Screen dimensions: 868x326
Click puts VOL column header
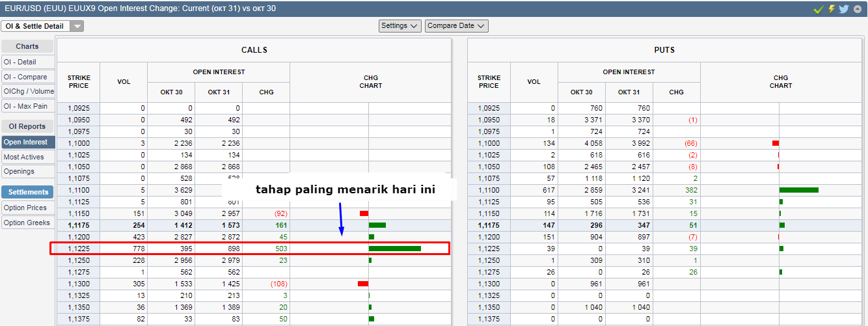point(534,82)
